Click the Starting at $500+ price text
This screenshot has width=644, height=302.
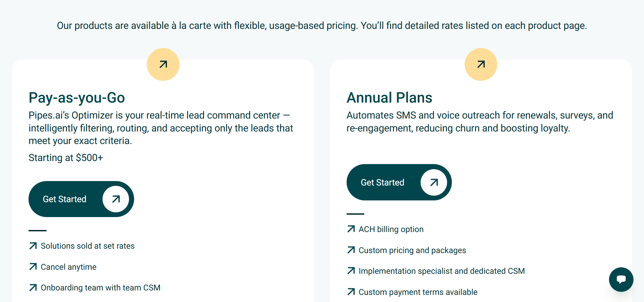[x=66, y=158]
